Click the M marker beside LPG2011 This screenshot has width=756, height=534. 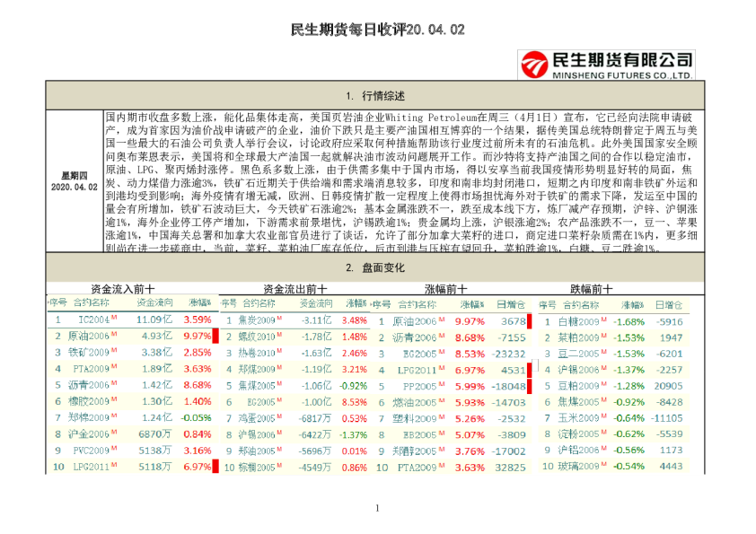(x=113, y=464)
